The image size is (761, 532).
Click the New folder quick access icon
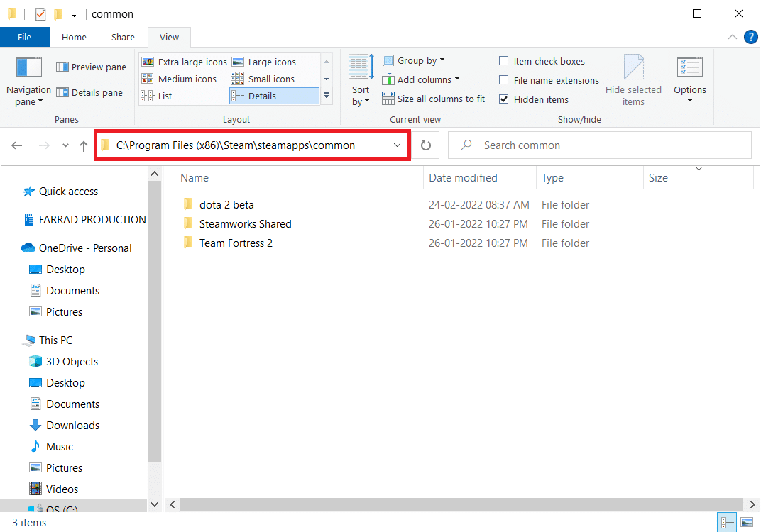58,14
